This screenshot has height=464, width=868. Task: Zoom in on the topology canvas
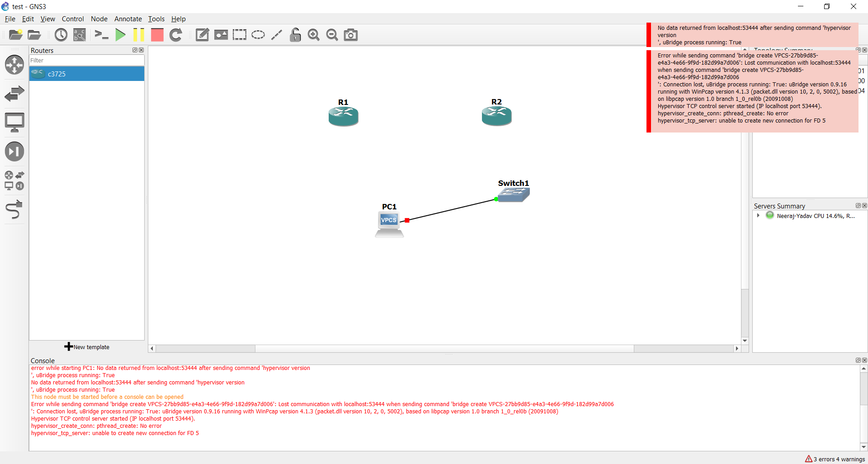coord(314,35)
